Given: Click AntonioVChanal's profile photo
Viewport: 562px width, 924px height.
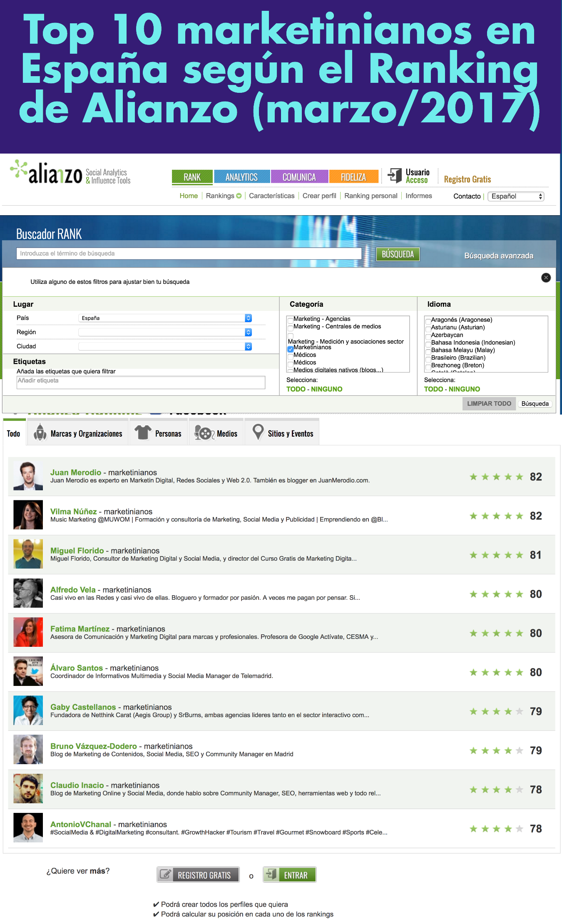Looking at the screenshot, I should [x=28, y=828].
